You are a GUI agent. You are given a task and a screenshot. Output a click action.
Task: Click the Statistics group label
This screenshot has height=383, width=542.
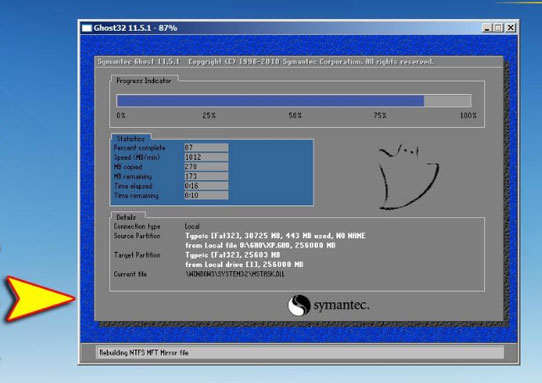(x=130, y=139)
